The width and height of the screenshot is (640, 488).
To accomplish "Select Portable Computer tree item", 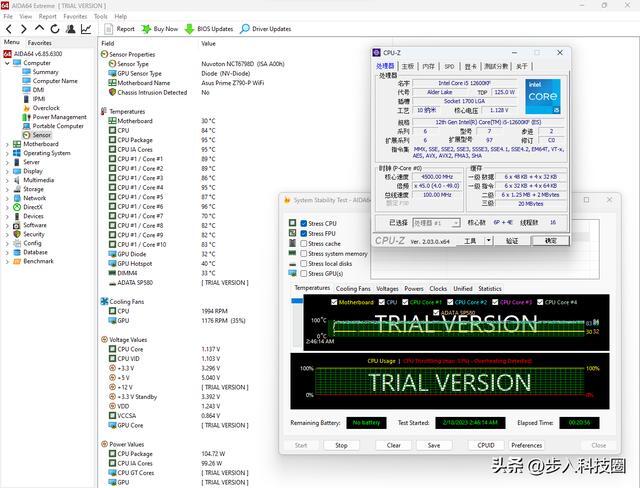I will click(58, 126).
